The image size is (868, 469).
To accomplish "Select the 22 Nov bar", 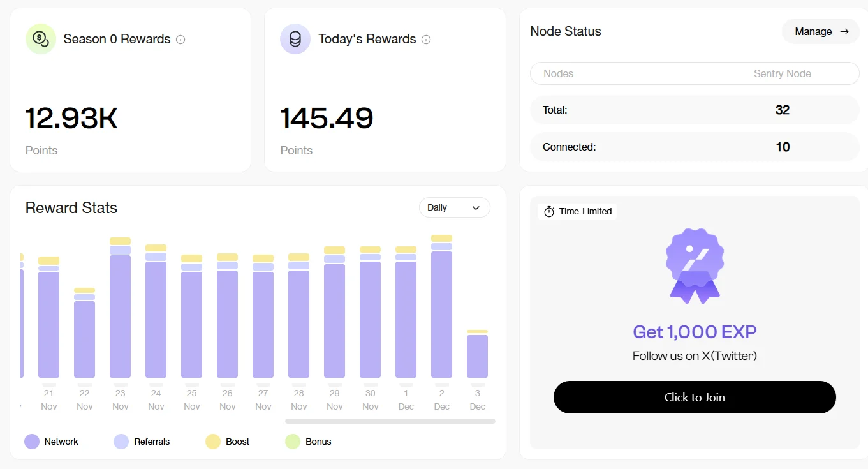I will pyautogui.click(x=85, y=332).
